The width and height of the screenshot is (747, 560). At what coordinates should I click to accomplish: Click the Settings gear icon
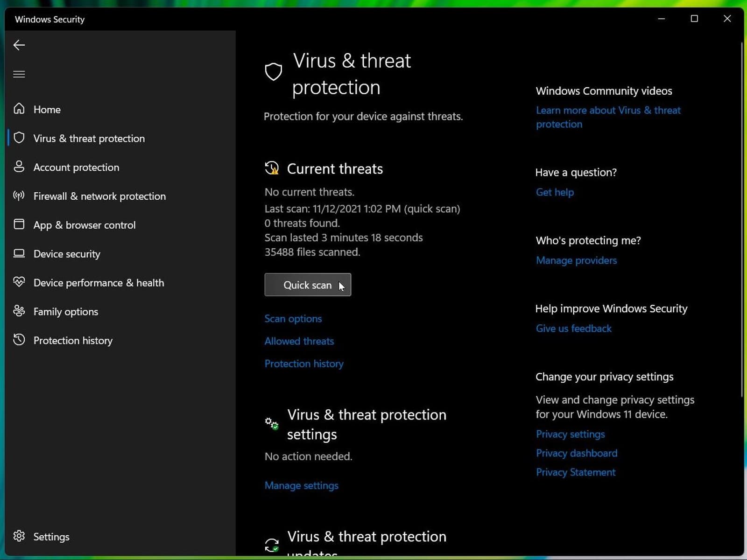tap(19, 536)
